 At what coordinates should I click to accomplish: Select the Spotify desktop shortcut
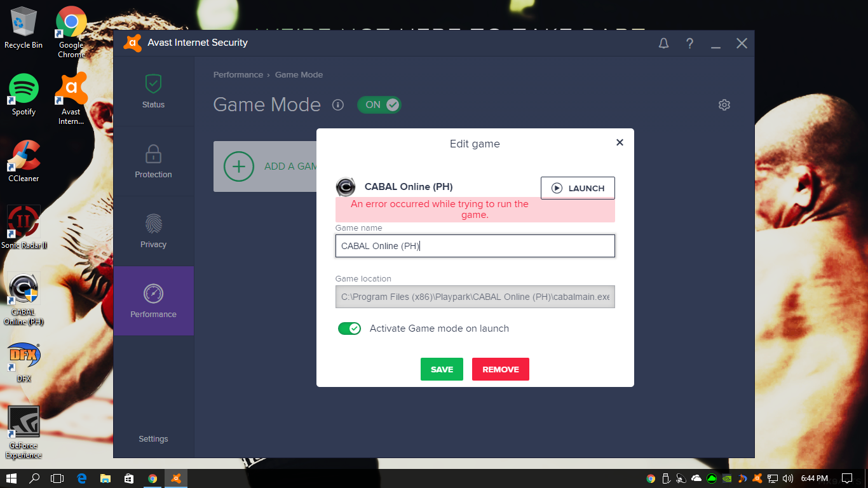(24, 95)
